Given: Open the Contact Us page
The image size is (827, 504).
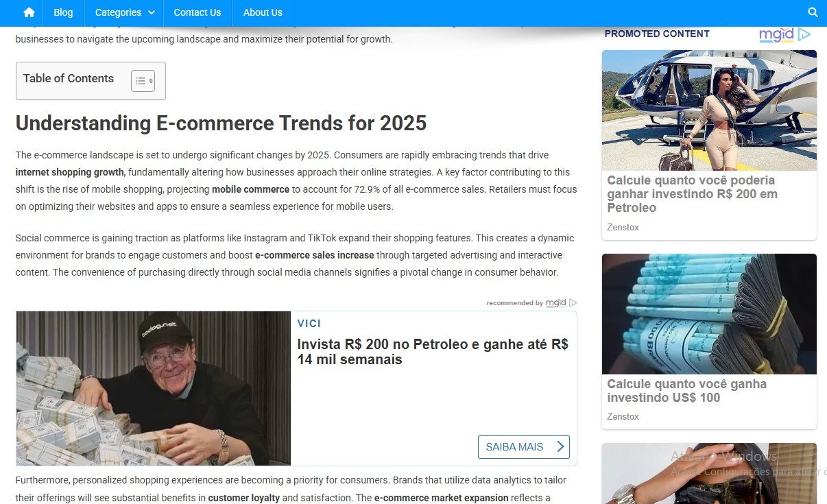Looking at the screenshot, I should [x=197, y=12].
